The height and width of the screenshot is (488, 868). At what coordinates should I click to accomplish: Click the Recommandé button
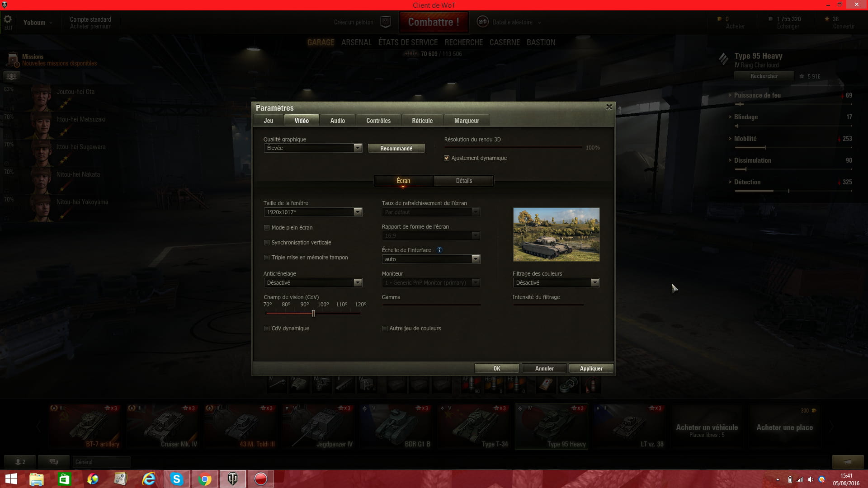pos(396,148)
